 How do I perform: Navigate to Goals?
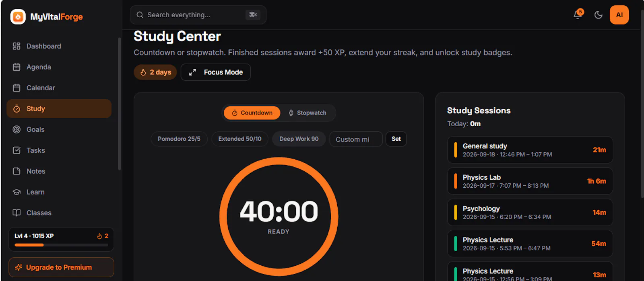tap(59, 129)
